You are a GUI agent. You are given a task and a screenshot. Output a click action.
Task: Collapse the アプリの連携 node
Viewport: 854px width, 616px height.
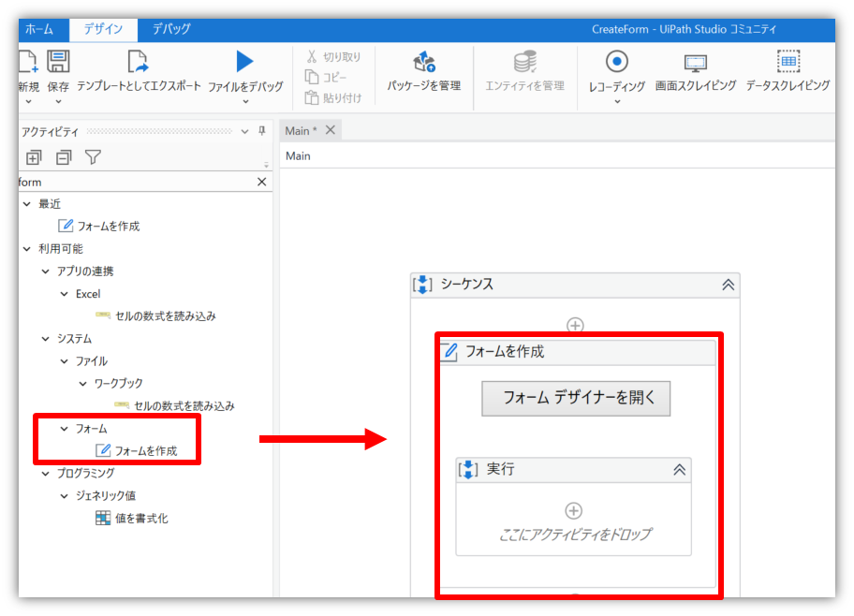[46, 271]
